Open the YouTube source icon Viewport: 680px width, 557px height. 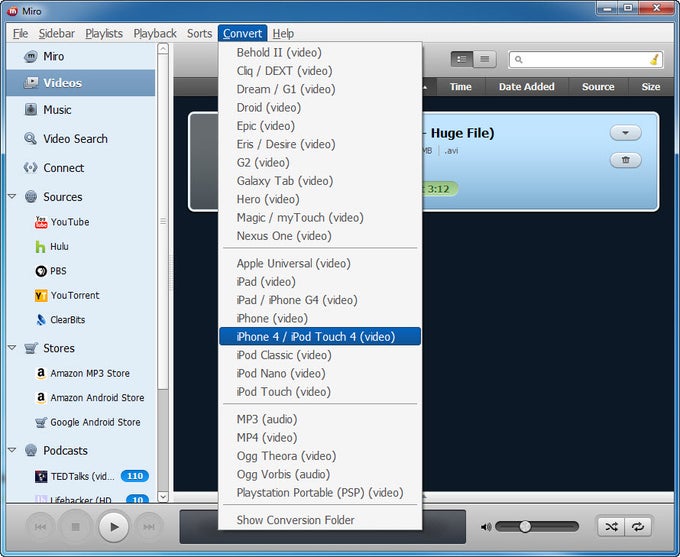(41, 222)
